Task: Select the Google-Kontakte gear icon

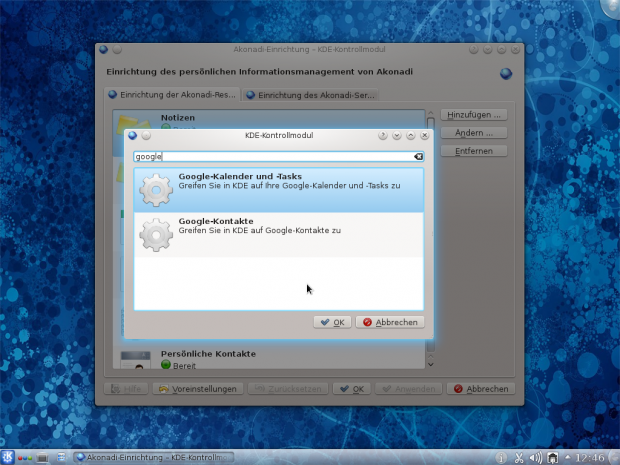Action: [x=156, y=234]
